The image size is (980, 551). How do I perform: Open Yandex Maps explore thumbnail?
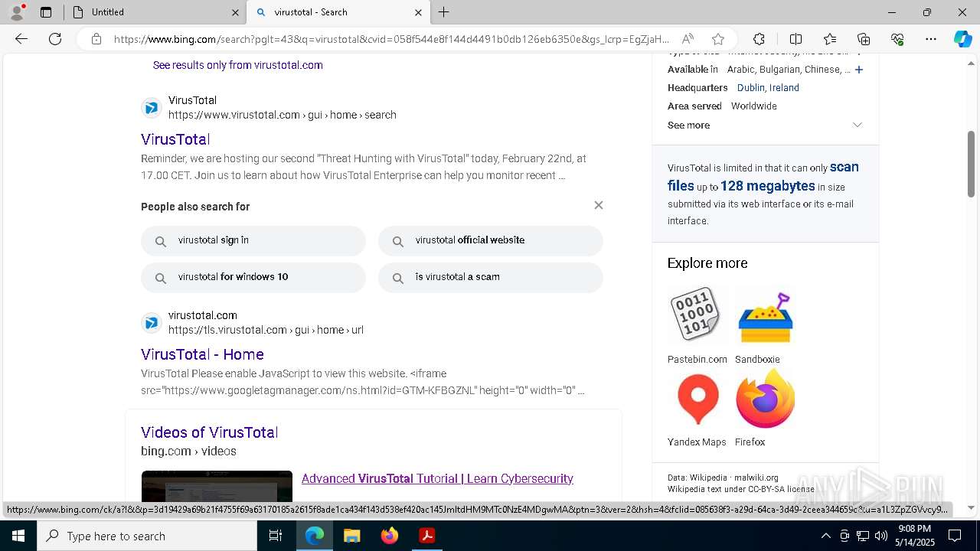(x=697, y=399)
